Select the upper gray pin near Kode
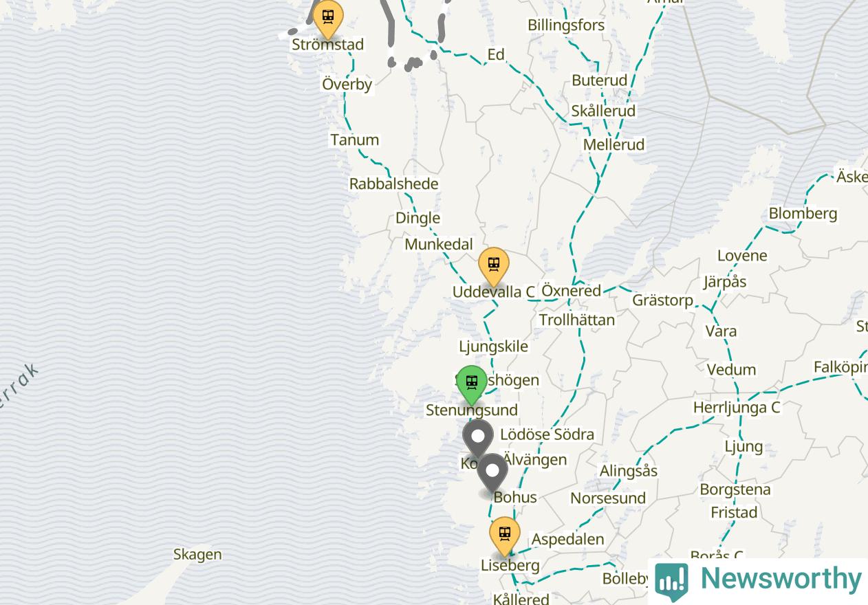The width and height of the screenshot is (868, 605). tap(478, 439)
